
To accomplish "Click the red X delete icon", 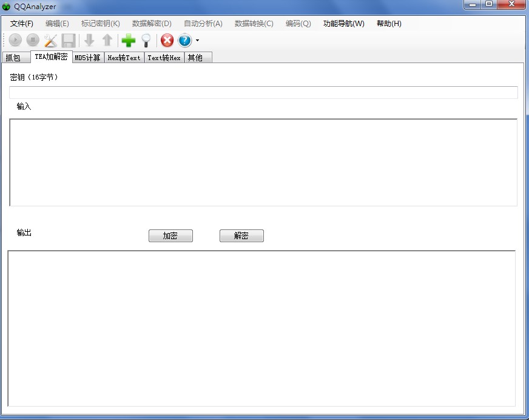I will click(x=167, y=41).
